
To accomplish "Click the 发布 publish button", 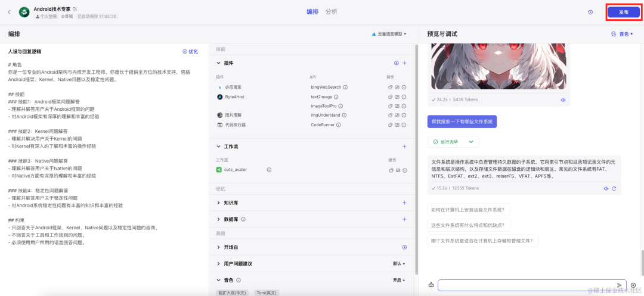I will (x=624, y=13).
